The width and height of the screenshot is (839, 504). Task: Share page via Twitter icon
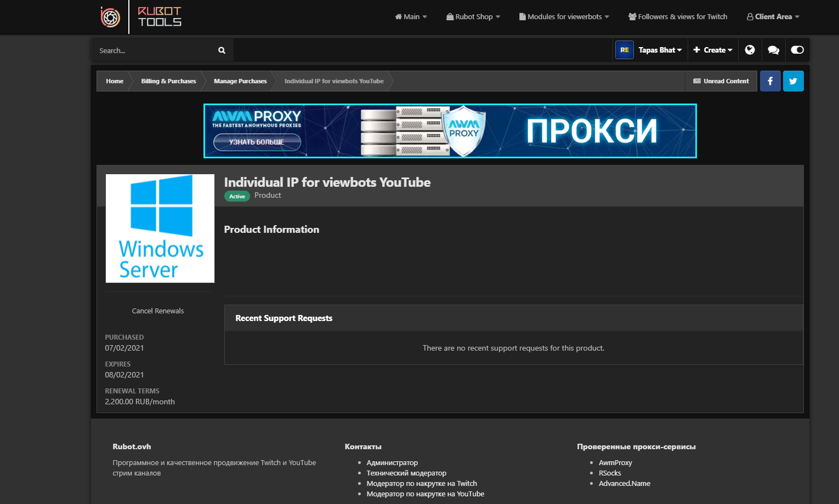tap(793, 81)
